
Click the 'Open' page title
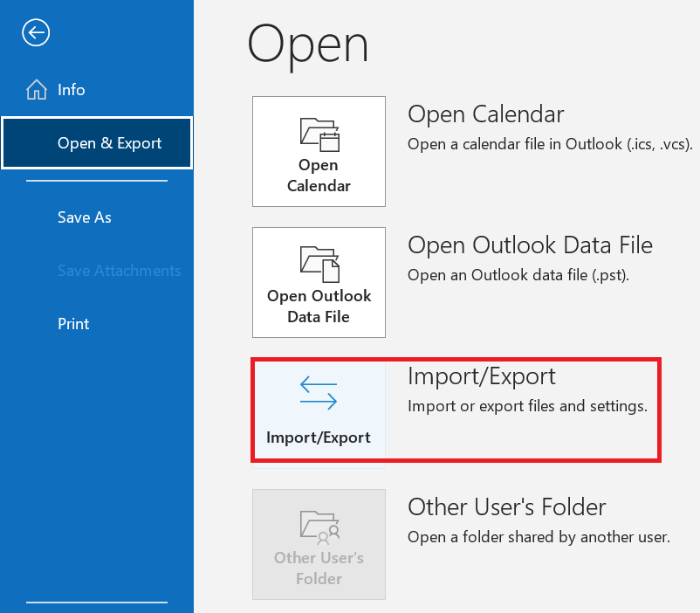(x=308, y=46)
